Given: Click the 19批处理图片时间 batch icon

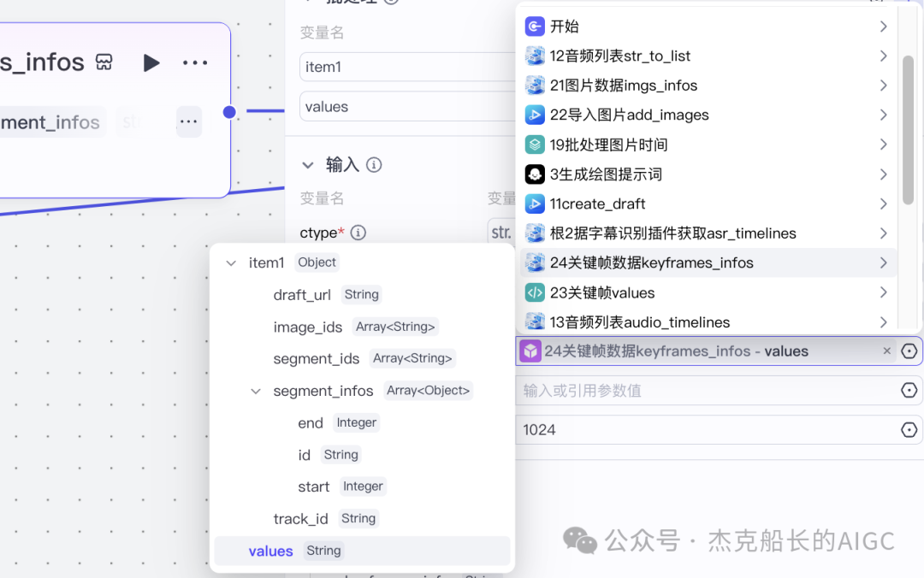Looking at the screenshot, I should pyautogui.click(x=535, y=144).
